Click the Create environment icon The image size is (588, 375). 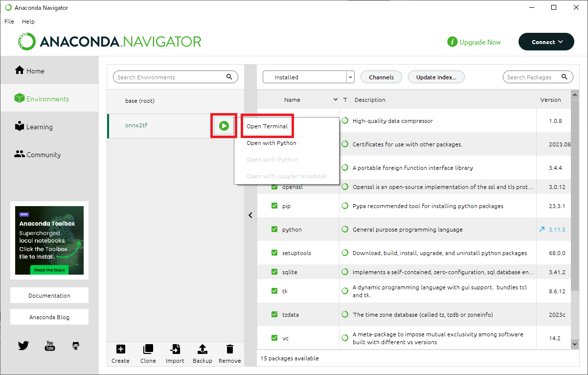click(120, 350)
